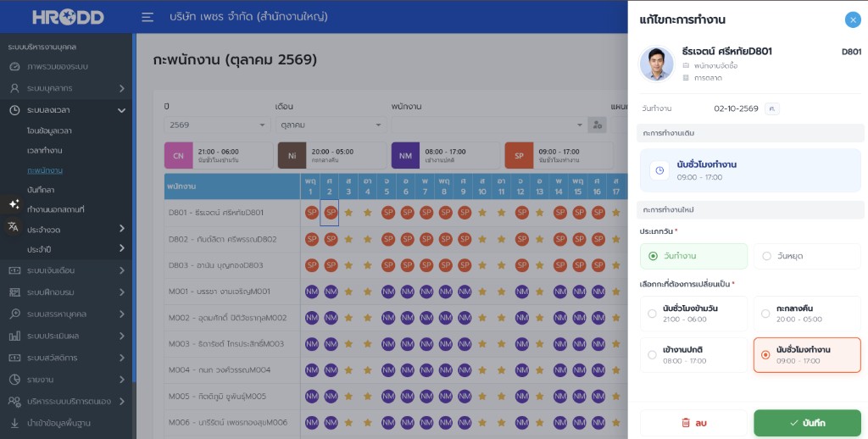The width and height of the screenshot is (868, 439).
Task: Click the red ลบ delete button
Action: 693,423
